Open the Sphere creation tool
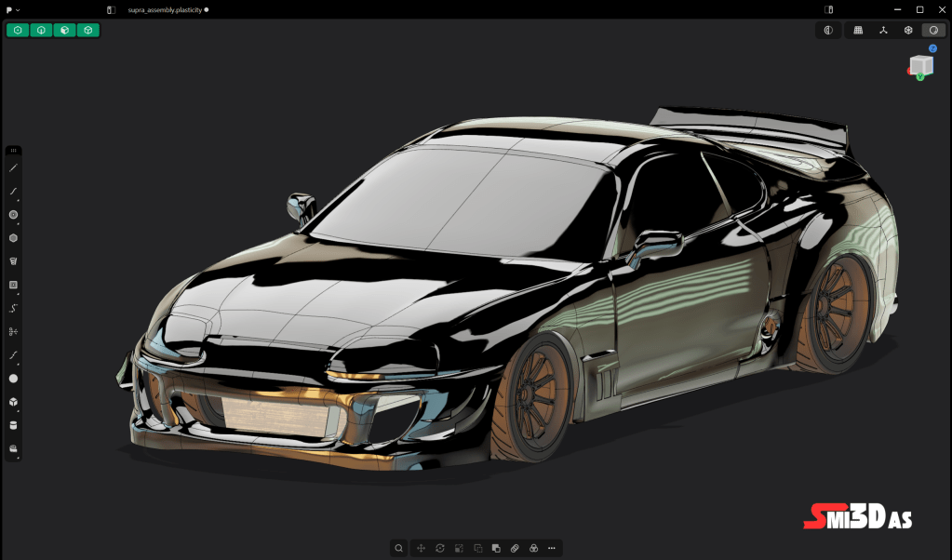This screenshot has height=560, width=952. click(12, 378)
